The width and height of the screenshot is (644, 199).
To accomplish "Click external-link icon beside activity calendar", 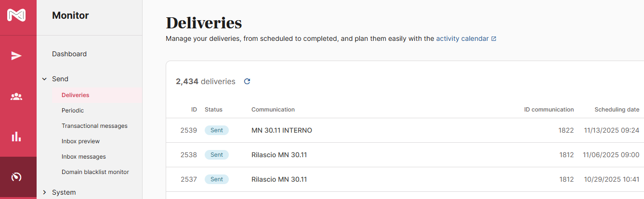I will [x=494, y=39].
